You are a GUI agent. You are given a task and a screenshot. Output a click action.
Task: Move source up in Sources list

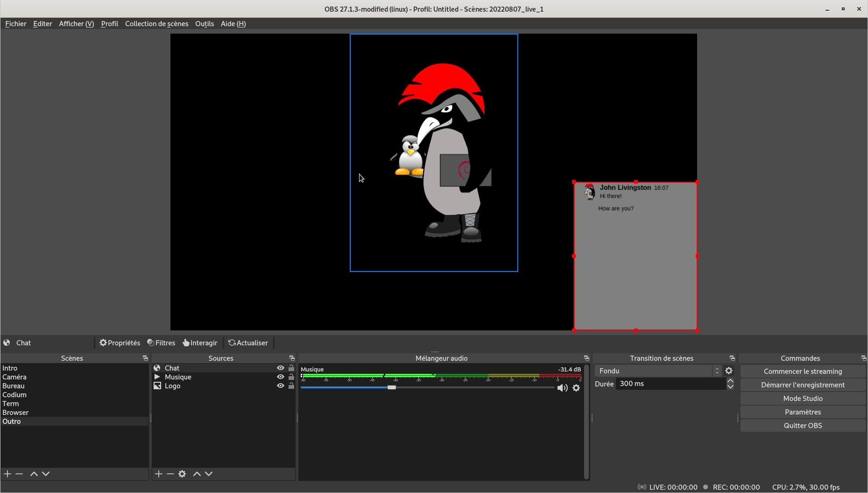click(x=197, y=474)
